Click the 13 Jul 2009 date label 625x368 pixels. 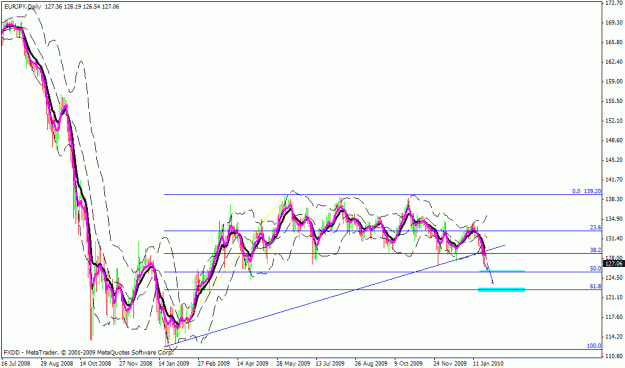[330, 364]
